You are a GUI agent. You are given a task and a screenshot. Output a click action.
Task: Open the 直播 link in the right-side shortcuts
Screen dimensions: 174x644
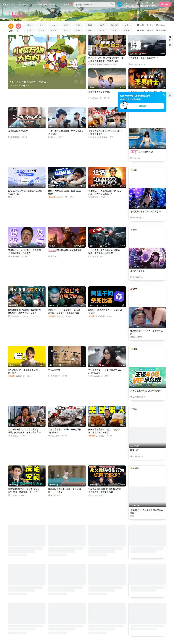[141, 30]
